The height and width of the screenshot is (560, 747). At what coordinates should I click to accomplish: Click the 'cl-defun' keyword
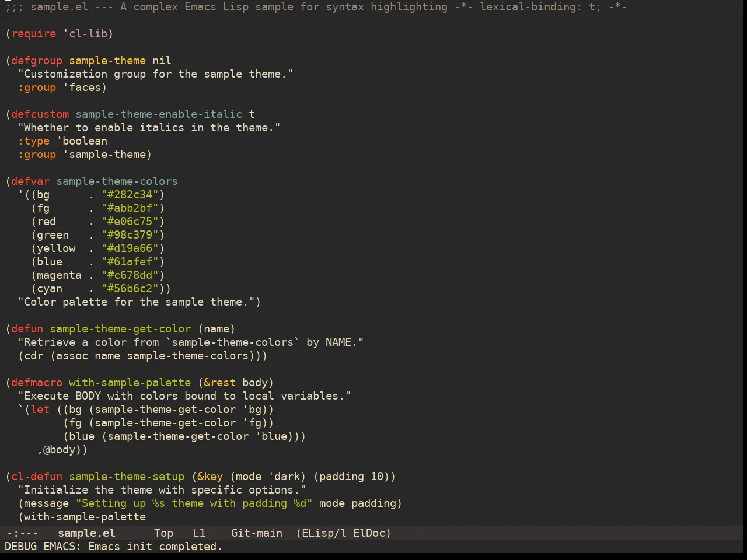pos(37,477)
